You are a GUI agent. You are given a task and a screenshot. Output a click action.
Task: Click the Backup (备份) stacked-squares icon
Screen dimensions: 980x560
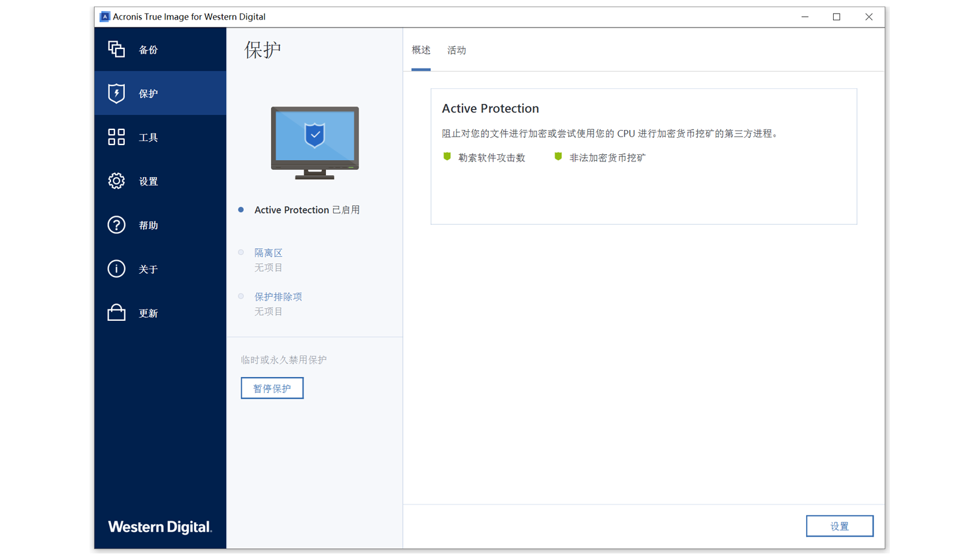click(116, 49)
